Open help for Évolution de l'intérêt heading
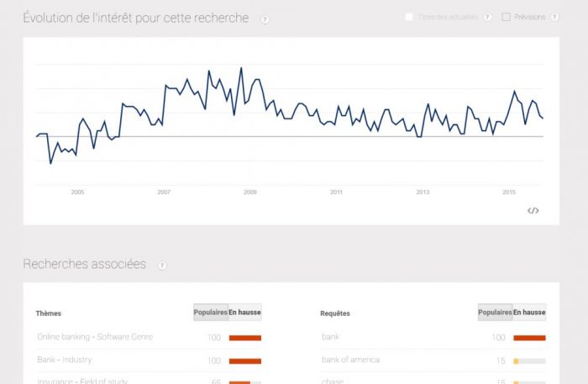The width and height of the screenshot is (588, 384). [265, 19]
